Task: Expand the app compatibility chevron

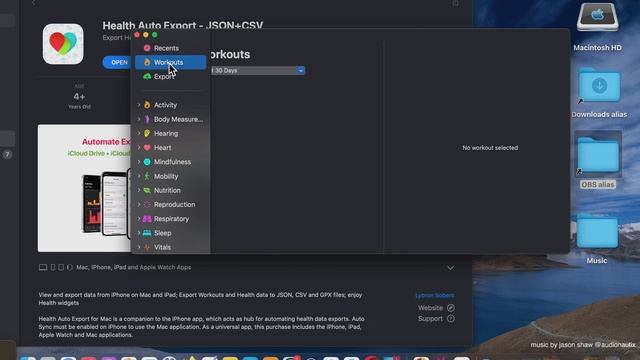Action: click(x=450, y=268)
